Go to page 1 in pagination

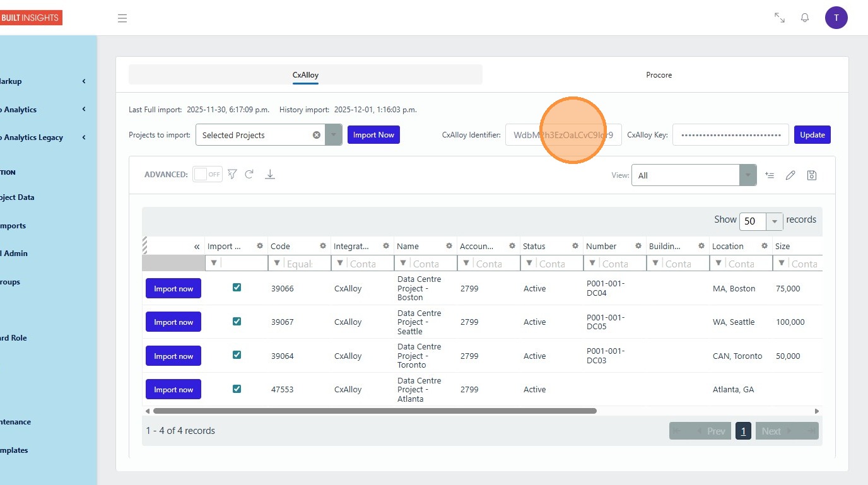click(x=743, y=431)
